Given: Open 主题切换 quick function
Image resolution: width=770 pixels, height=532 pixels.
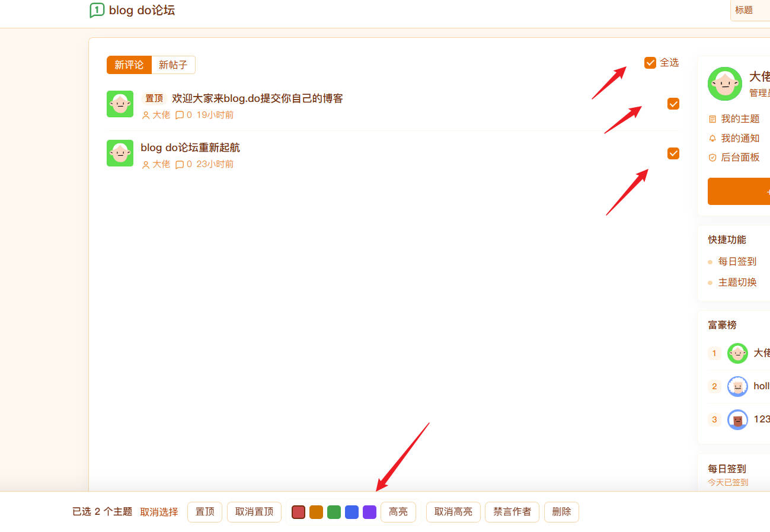Looking at the screenshot, I should coord(737,282).
